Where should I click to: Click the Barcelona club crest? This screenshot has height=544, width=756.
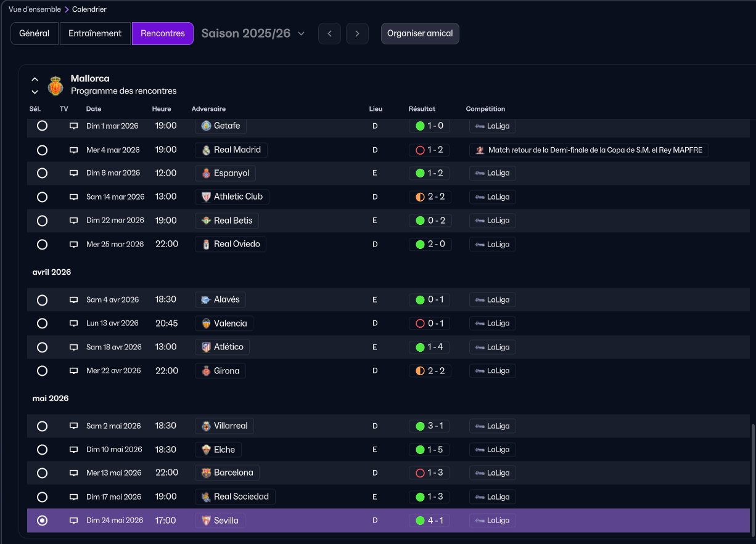206,473
